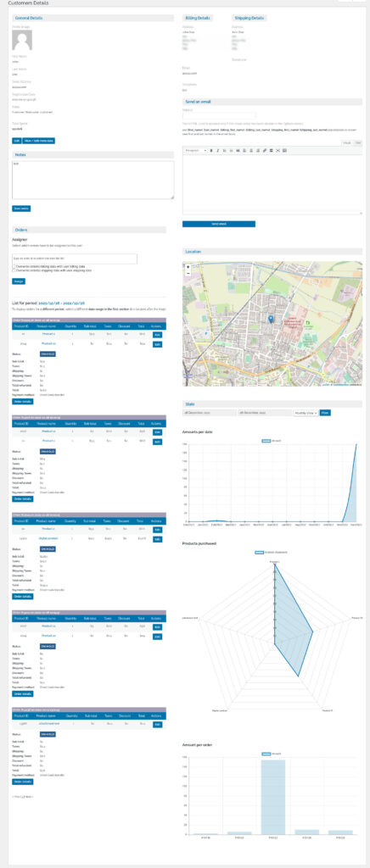Toggle the editor toolbar kitchen-sink icon
The width and height of the screenshot is (370, 868).
(x=284, y=150)
